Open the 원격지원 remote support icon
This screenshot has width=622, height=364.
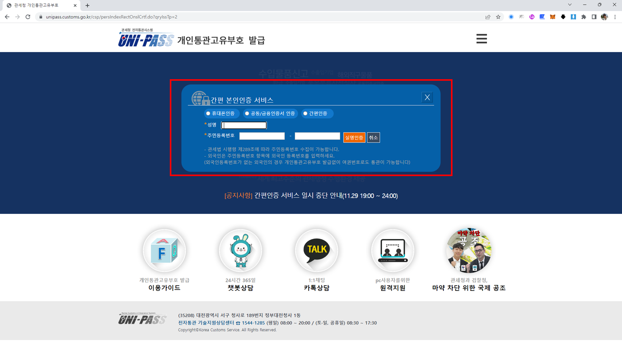tap(393, 251)
